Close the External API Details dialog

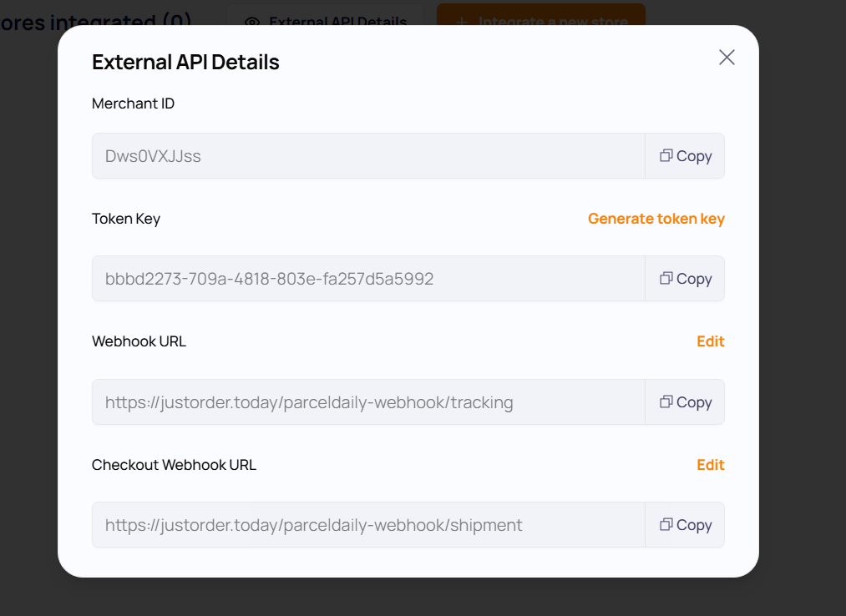(x=727, y=57)
